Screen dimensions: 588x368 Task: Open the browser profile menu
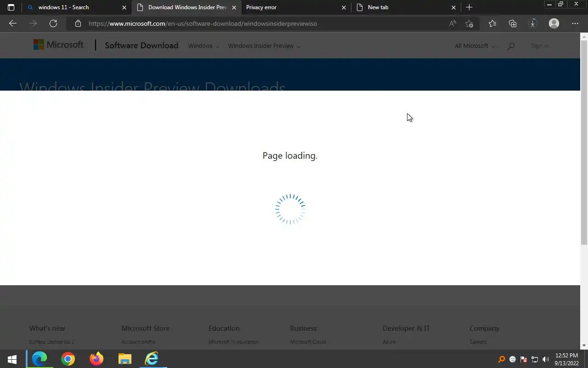point(554,23)
